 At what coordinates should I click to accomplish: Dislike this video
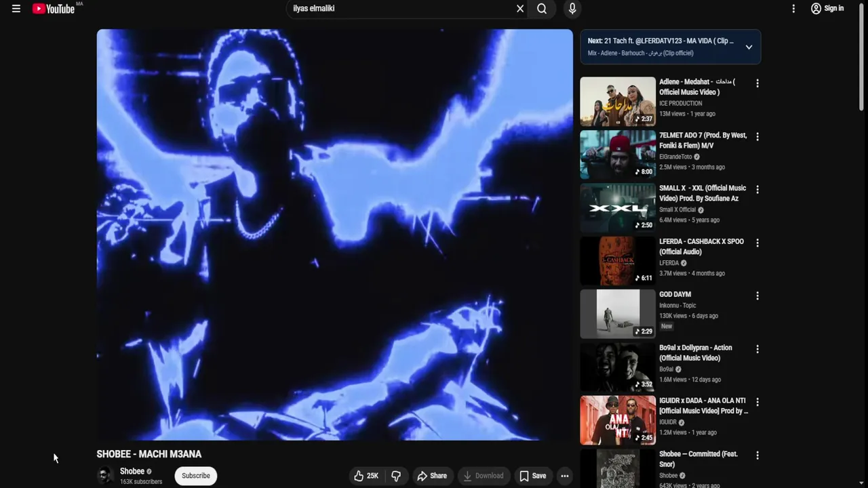tap(396, 476)
